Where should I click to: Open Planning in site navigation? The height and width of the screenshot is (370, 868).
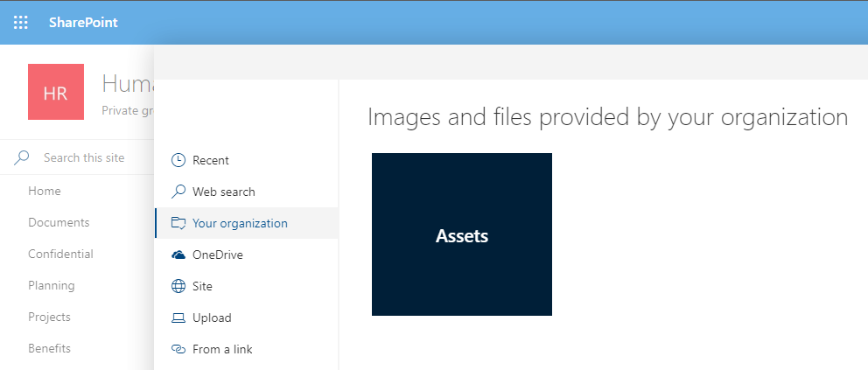(52, 285)
